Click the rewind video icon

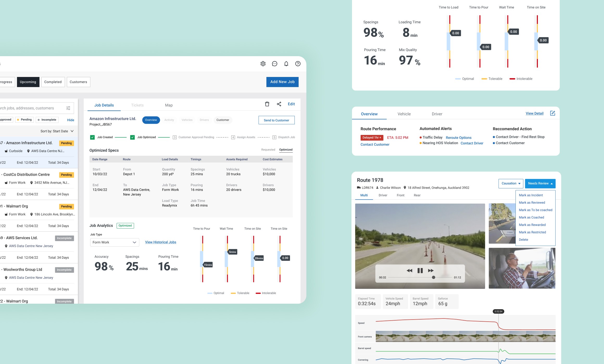click(409, 271)
